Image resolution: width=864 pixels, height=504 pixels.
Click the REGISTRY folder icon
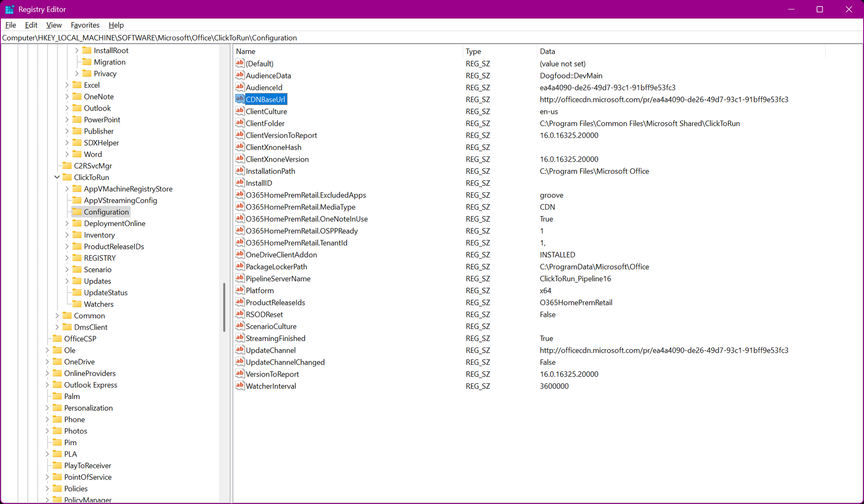pos(78,258)
